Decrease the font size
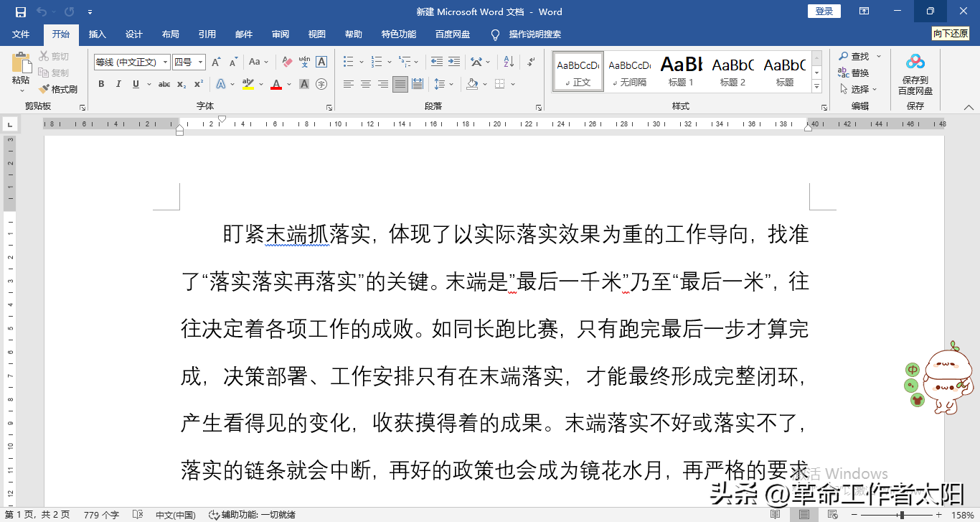Viewport: 980px width, 522px height. 232,62
